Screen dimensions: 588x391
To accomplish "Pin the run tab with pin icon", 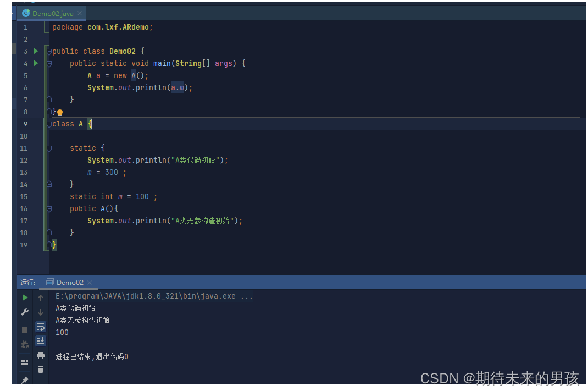I will [25, 380].
